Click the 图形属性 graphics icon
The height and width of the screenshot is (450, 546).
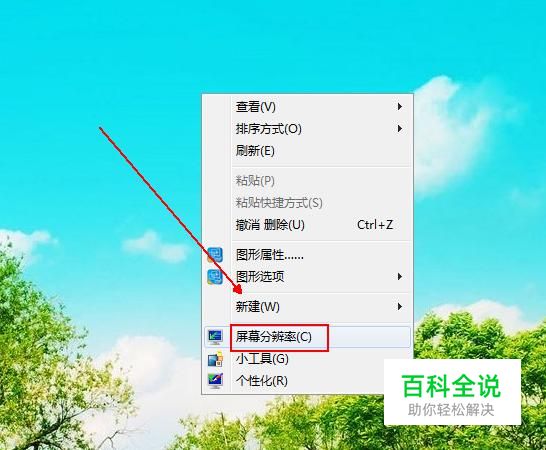tap(215, 255)
